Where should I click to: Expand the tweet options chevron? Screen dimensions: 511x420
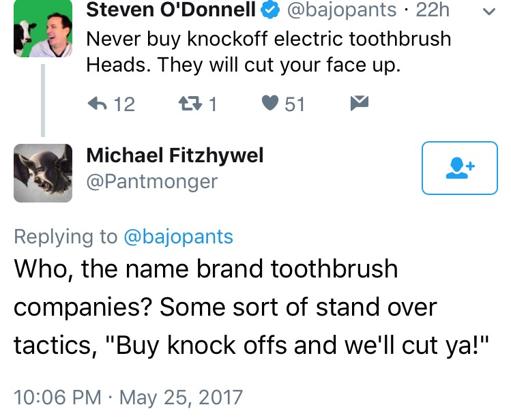tap(488, 12)
